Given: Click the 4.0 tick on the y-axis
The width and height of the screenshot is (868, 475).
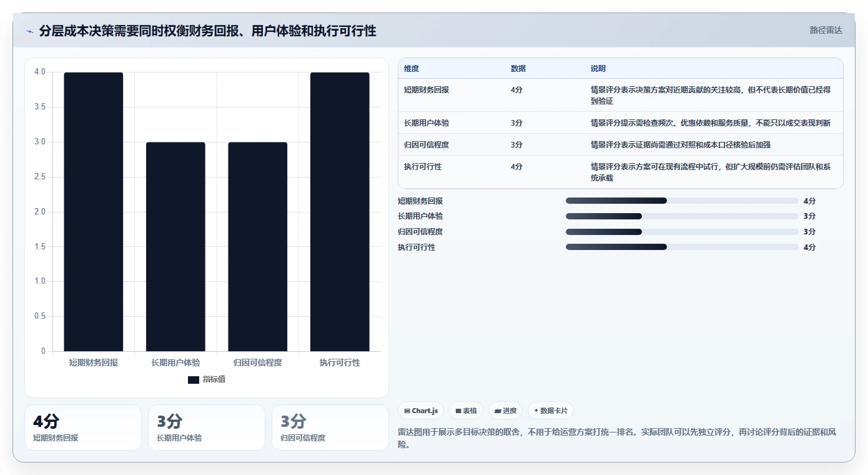Looking at the screenshot, I should point(40,72).
